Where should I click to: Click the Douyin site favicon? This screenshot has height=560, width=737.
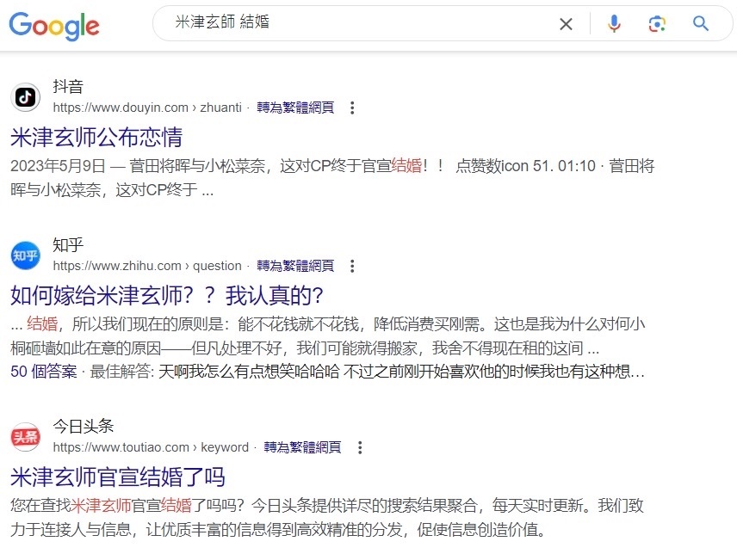coord(25,97)
